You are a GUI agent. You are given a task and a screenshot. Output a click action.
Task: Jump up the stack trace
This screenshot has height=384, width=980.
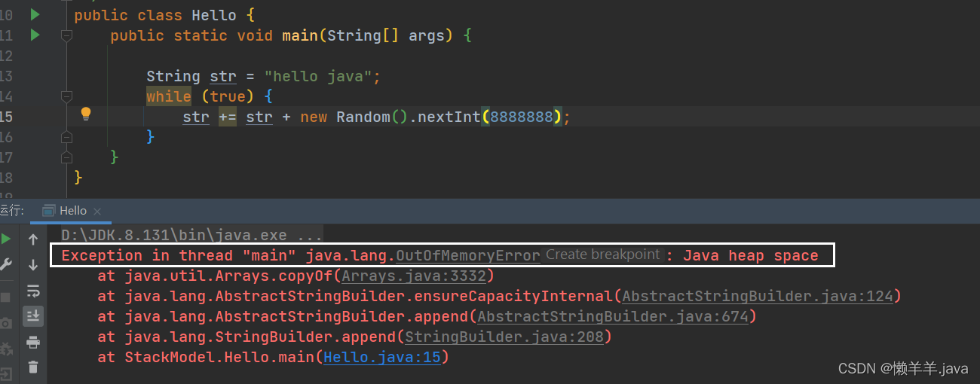[33, 239]
